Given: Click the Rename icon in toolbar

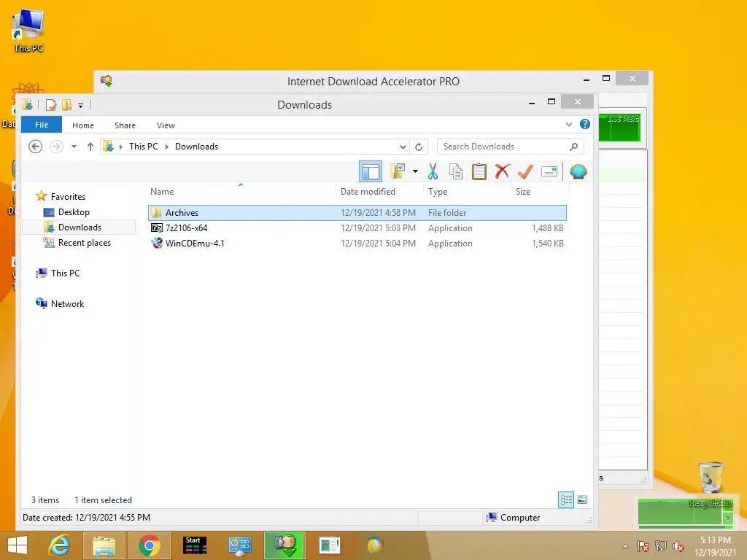Looking at the screenshot, I should pos(549,171).
